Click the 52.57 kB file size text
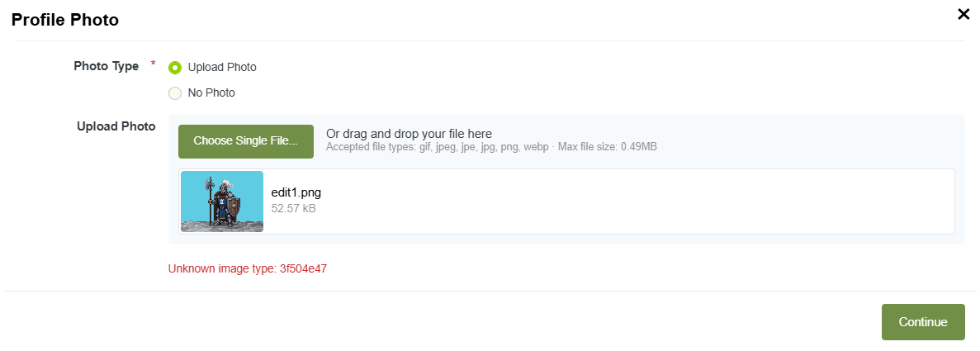The width and height of the screenshot is (980, 351). (x=293, y=208)
